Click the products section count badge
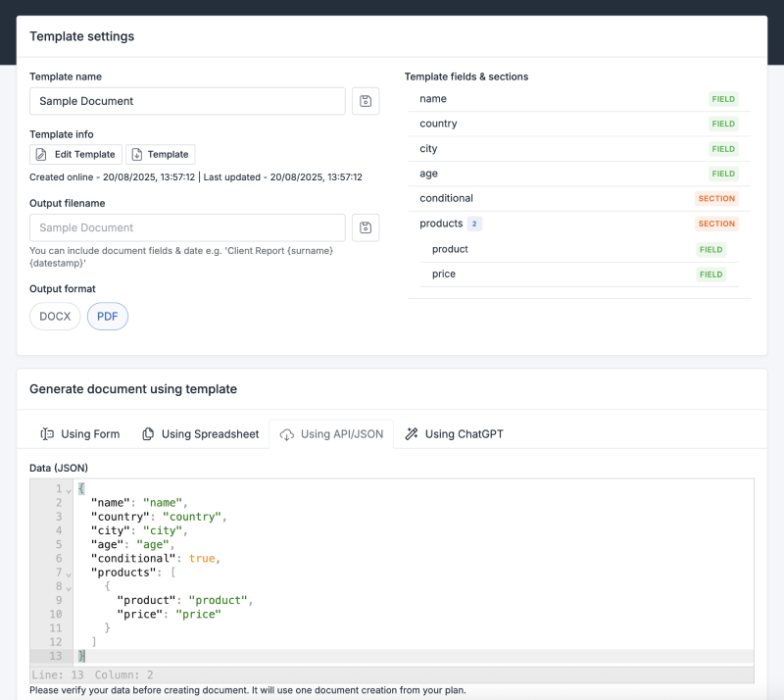The width and height of the screenshot is (784, 700). tap(474, 224)
